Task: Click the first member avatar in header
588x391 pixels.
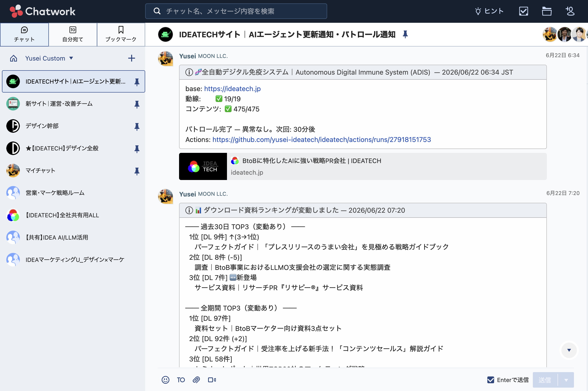Action: tap(550, 34)
